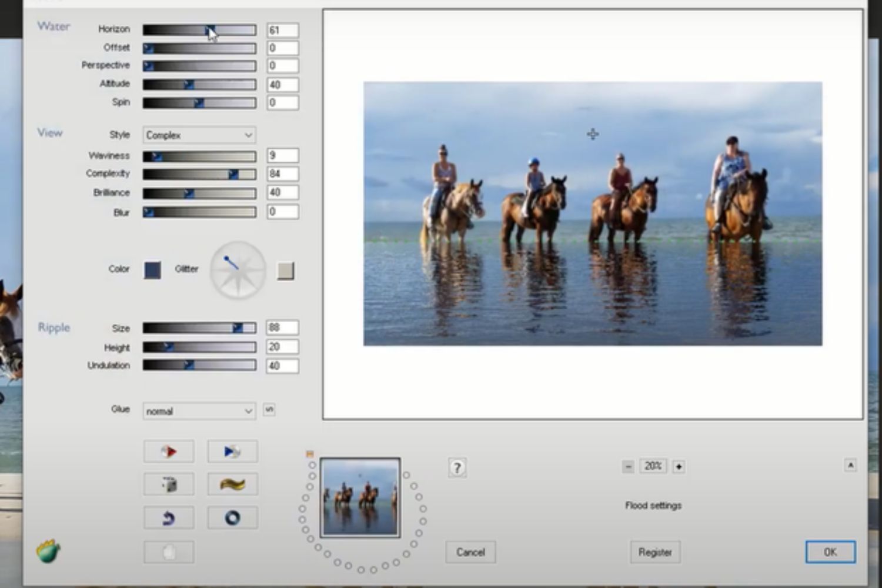This screenshot has height=588, width=882.
Task: Open the water Color swatch
Action: coord(152,270)
